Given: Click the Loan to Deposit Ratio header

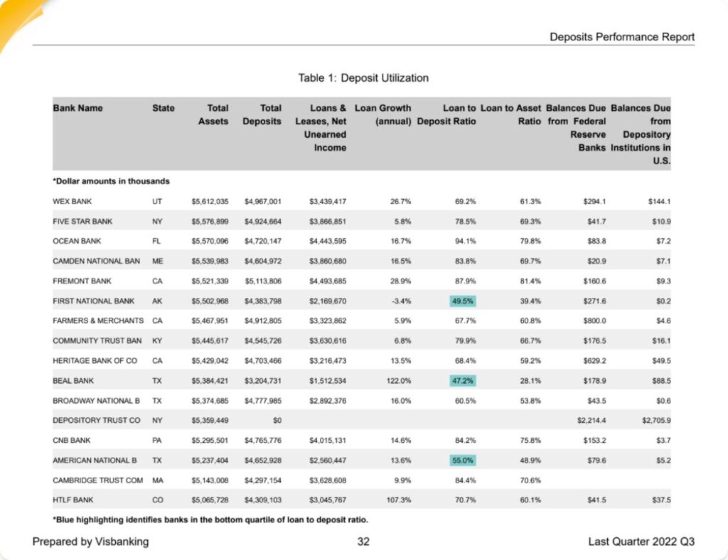Looking at the screenshot, I should click(446, 114).
